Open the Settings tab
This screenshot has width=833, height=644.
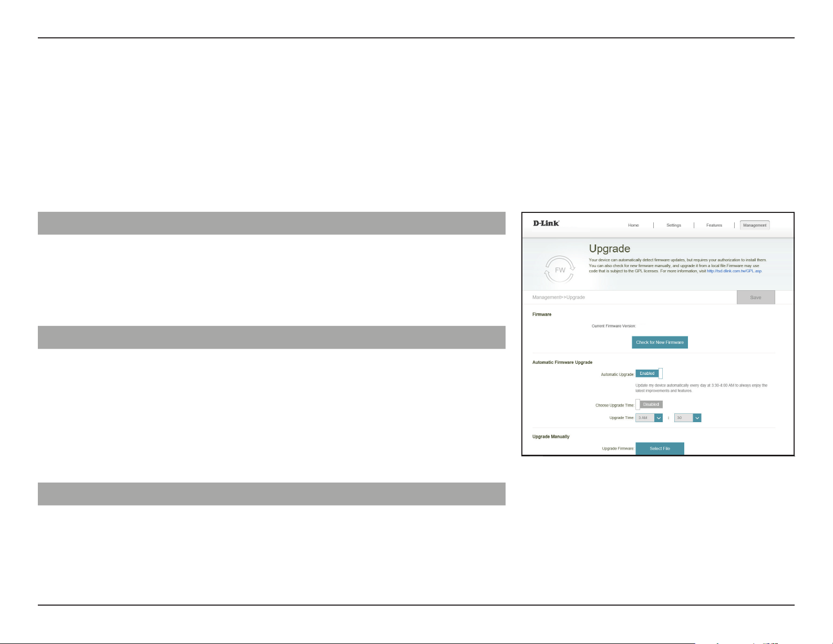coord(674,225)
